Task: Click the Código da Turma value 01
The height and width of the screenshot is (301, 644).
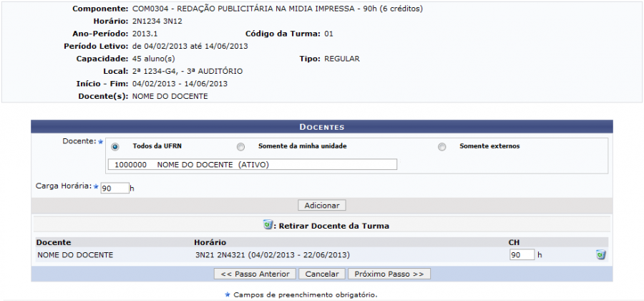Action: pos(328,34)
